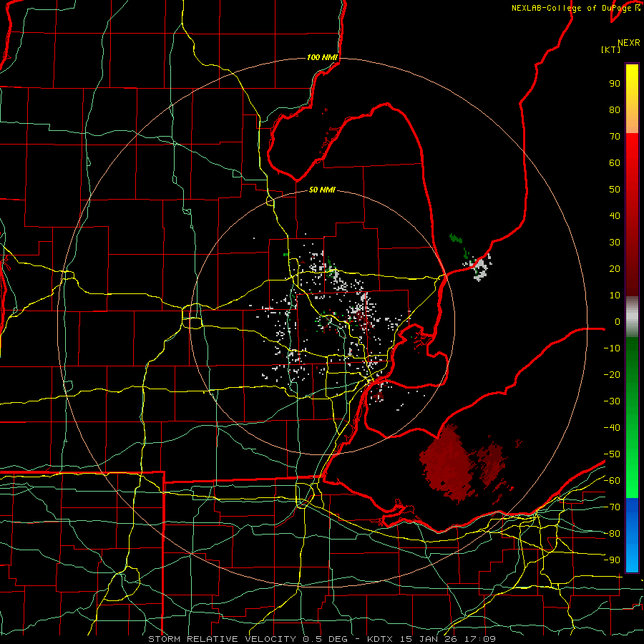Click the -10 value on the velocity scale
The height and width of the screenshot is (644, 644).
point(612,348)
